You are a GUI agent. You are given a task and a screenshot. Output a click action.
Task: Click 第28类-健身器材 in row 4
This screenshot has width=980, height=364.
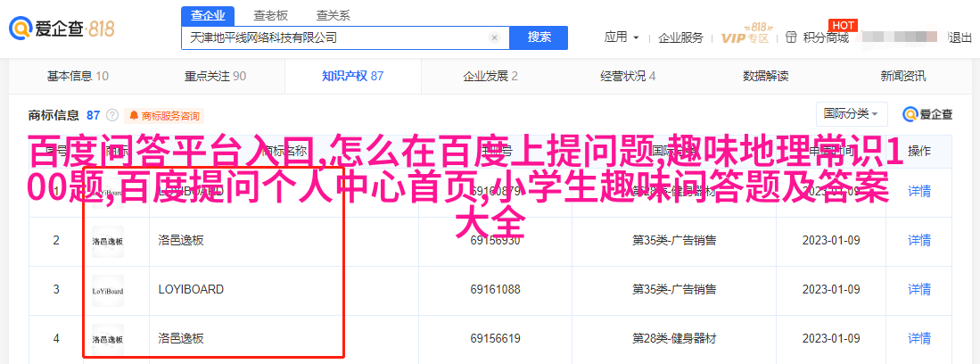coord(674,339)
